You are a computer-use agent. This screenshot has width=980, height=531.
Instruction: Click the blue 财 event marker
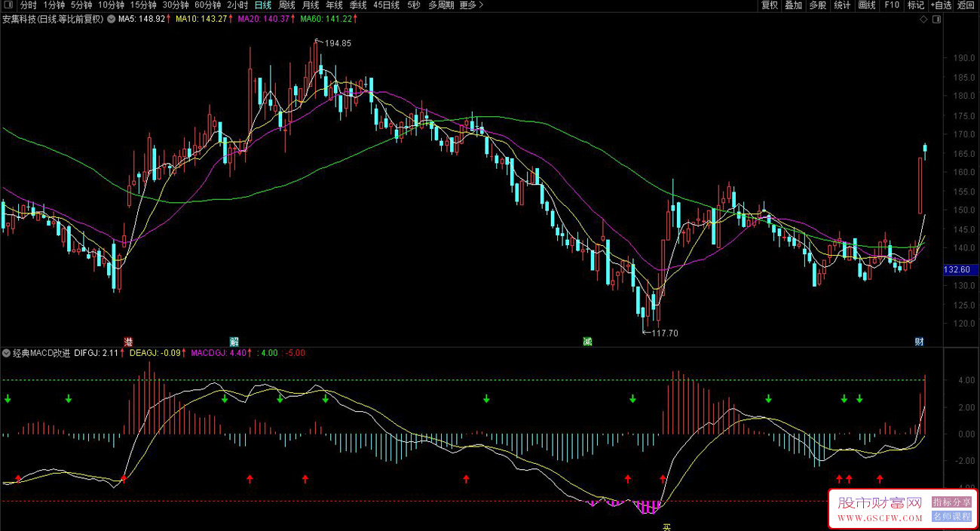pos(920,342)
